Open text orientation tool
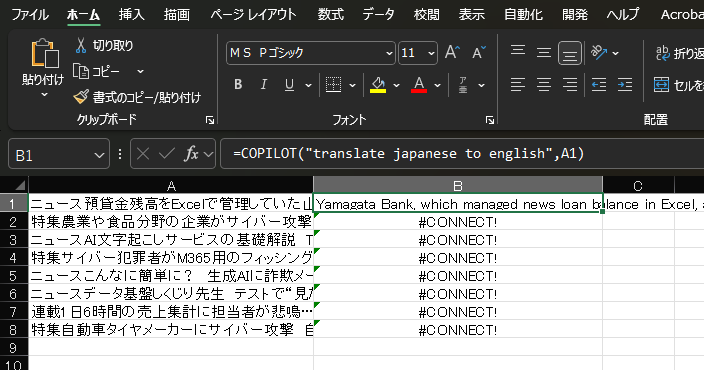Screen dimensions: 704x370 click(x=599, y=53)
